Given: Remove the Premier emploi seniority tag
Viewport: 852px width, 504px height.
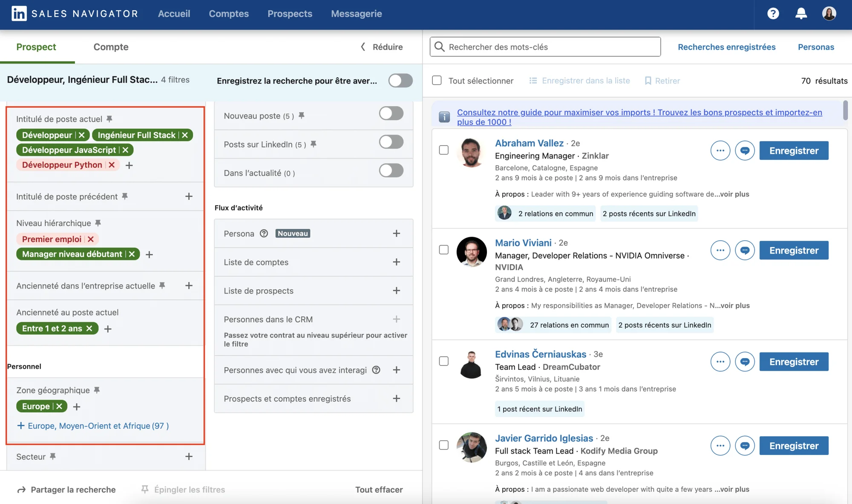Looking at the screenshot, I should click(91, 239).
